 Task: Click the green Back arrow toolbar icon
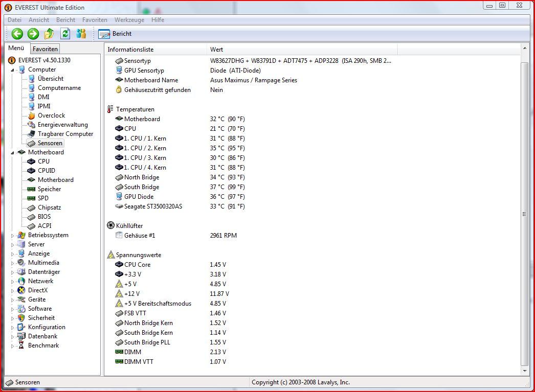pyautogui.click(x=17, y=34)
